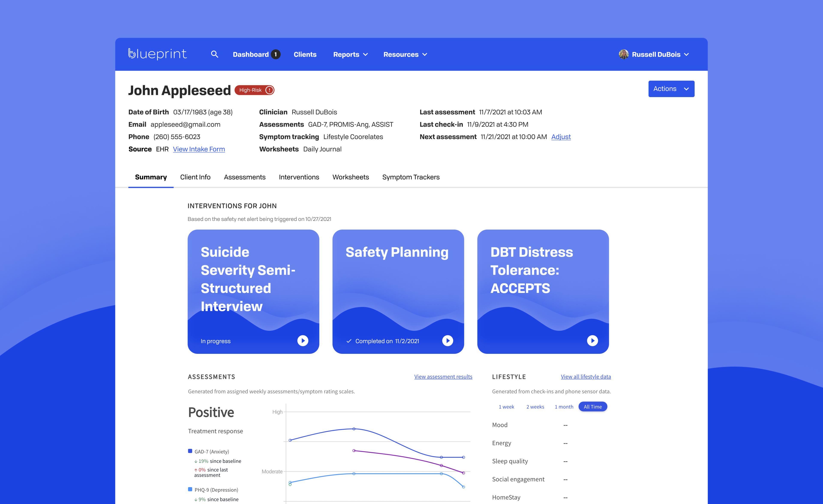
Task: Click the first purple line data point
Action: click(x=354, y=451)
